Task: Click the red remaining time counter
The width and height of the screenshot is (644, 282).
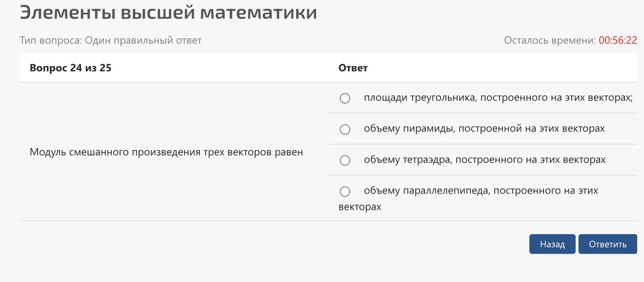Action: point(618,41)
